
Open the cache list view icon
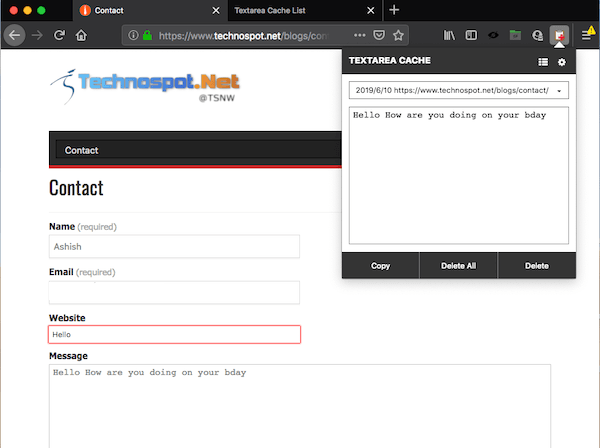click(x=543, y=62)
